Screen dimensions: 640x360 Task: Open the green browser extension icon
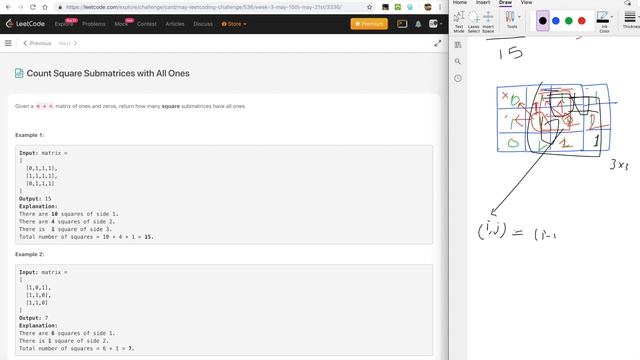click(398, 7)
